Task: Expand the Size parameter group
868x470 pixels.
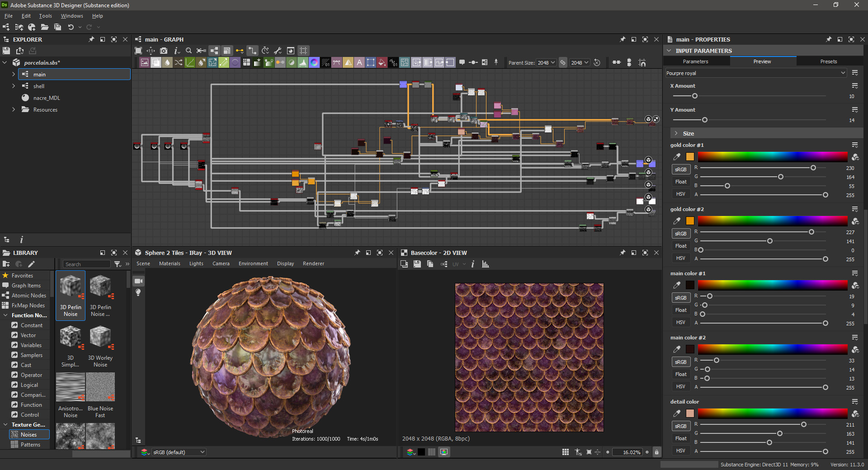Action: tap(676, 133)
